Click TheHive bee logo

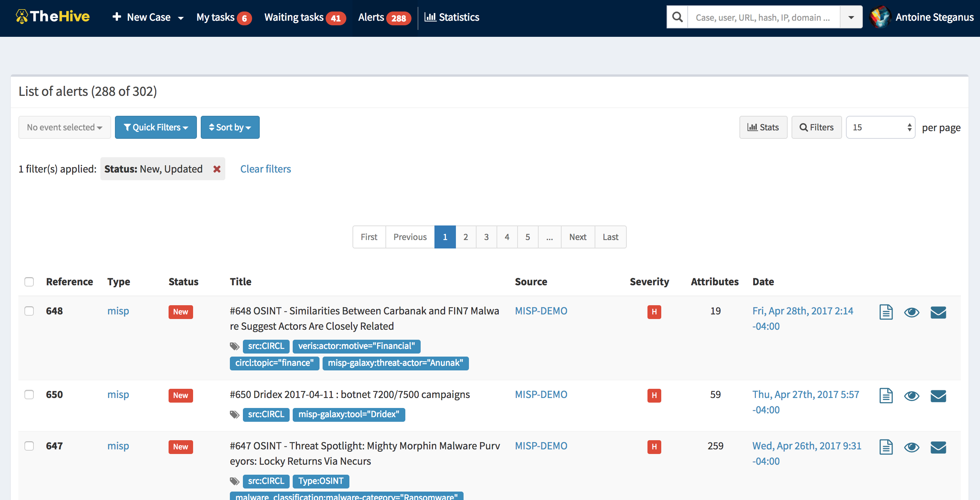tap(22, 17)
